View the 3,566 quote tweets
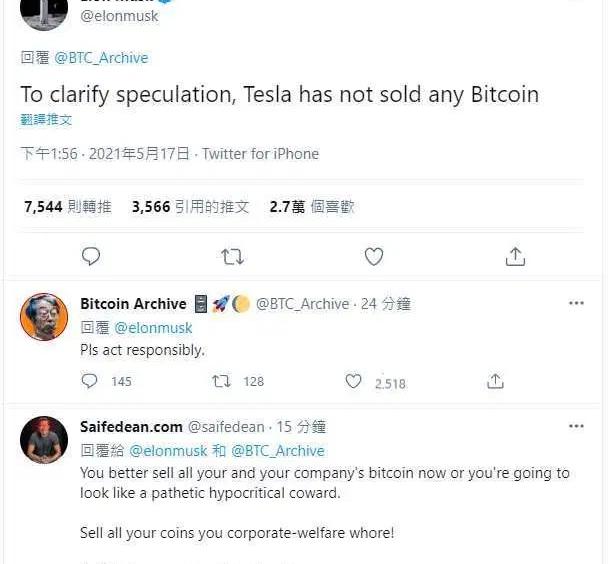 pyautogui.click(x=190, y=207)
